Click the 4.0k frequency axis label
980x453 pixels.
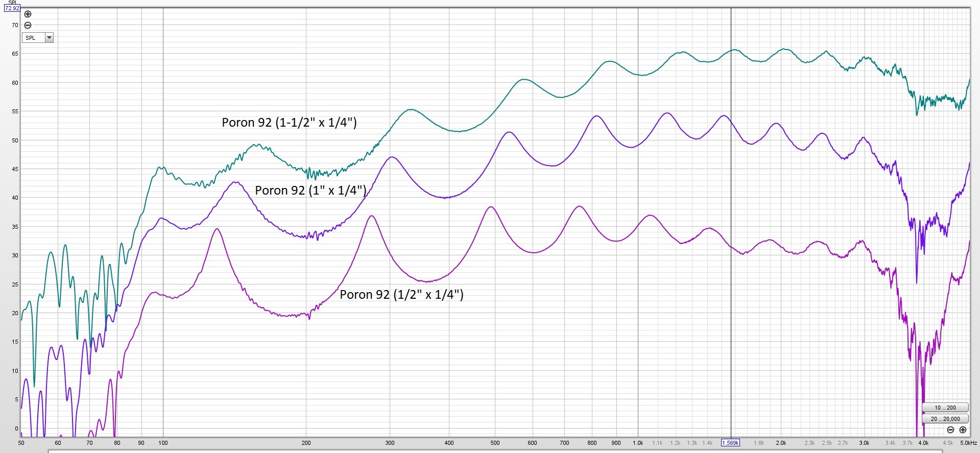click(x=923, y=443)
